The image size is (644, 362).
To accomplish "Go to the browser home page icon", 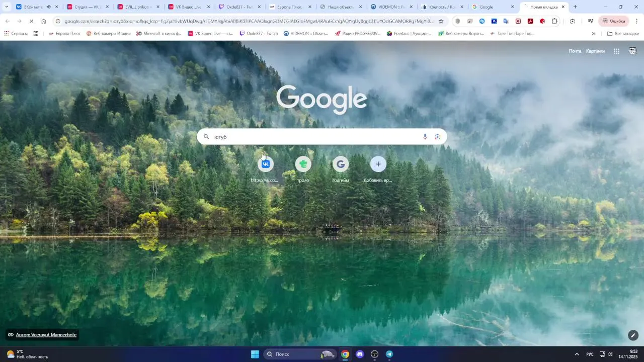I will [44, 21].
